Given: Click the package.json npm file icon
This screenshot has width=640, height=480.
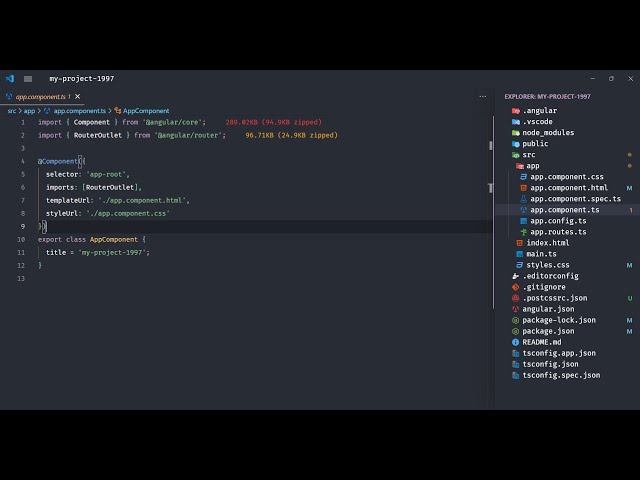Looking at the screenshot, I should (x=515, y=331).
